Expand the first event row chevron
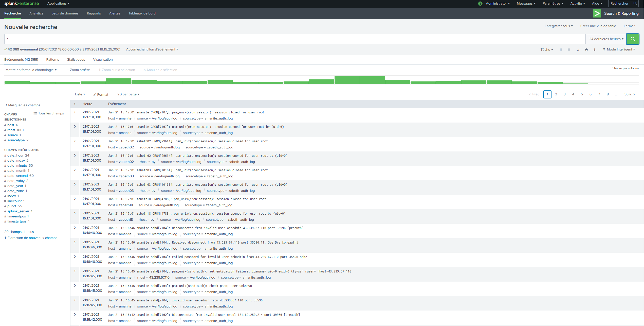The image size is (644, 326). (x=75, y=112)
